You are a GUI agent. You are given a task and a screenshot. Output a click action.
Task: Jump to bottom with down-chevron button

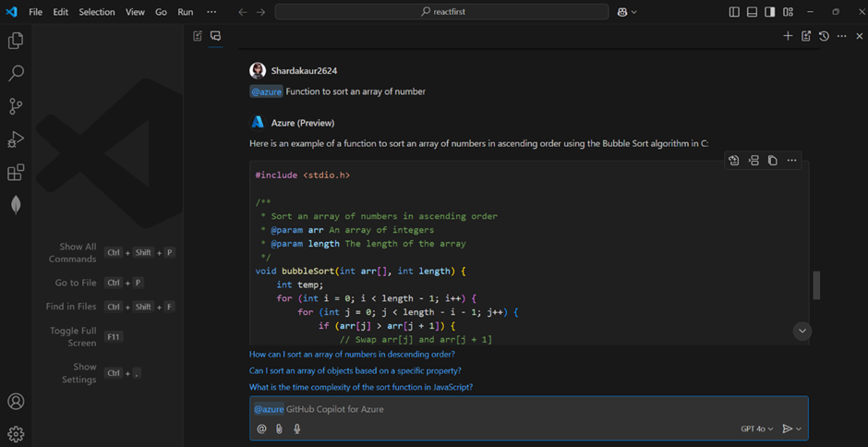[802, 332]
